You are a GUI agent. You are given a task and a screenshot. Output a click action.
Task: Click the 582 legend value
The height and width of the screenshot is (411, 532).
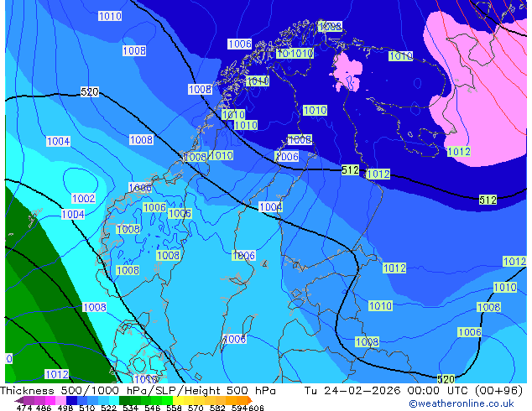point(217,408)
